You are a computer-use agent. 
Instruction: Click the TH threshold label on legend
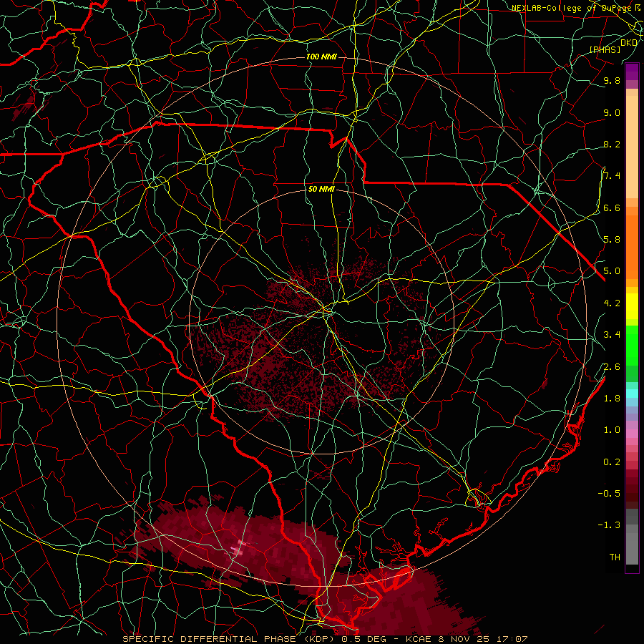pyautogui.click(x=615, y=557)
